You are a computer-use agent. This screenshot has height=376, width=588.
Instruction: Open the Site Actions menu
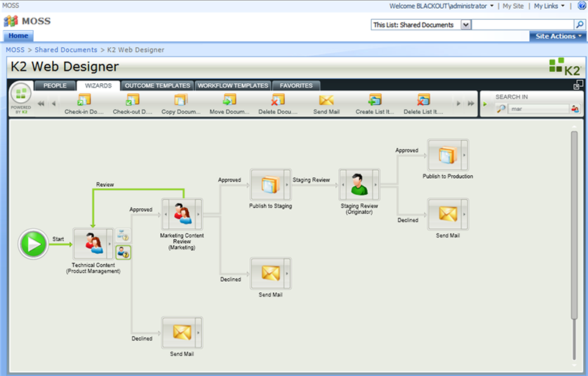tap(559, 36)
